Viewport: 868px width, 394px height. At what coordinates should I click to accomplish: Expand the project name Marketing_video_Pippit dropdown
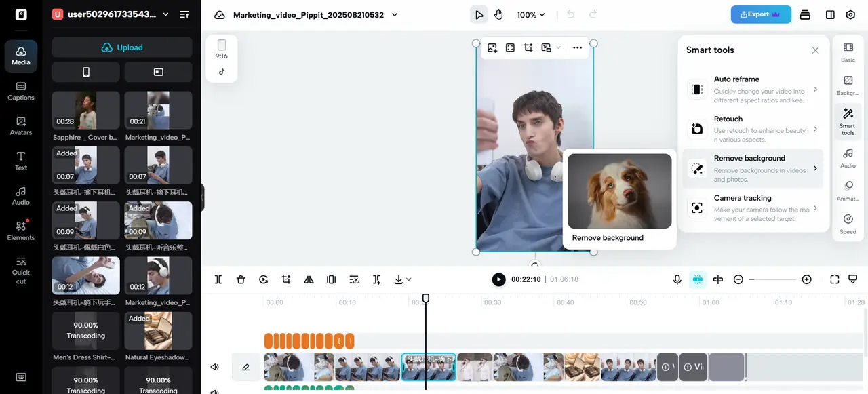pos(395,15)
